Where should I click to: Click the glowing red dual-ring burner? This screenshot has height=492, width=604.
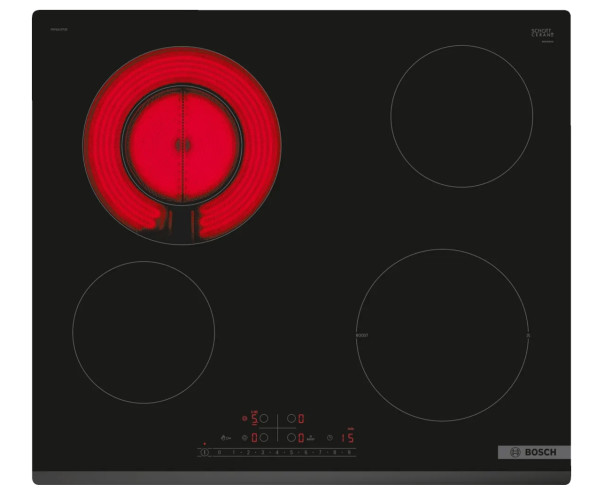[182, 145]
